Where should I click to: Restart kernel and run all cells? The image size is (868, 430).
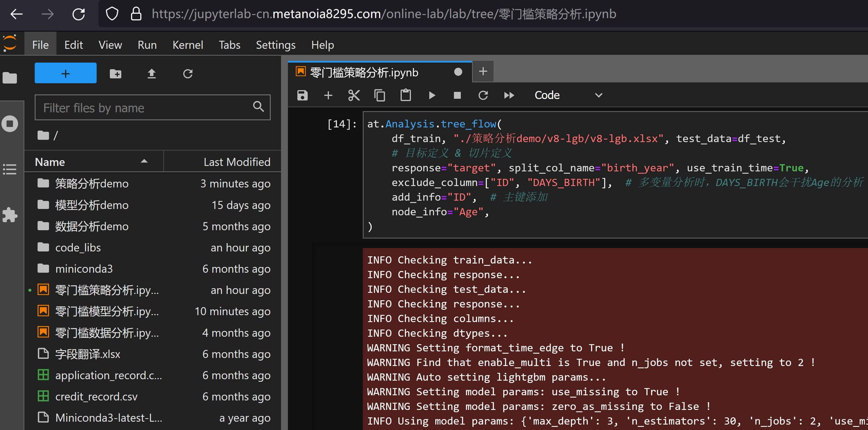click(509, 95)
